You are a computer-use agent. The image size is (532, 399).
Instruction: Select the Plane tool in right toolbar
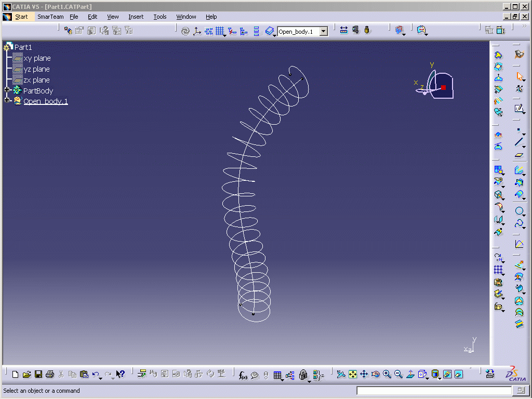click(519, 155)
